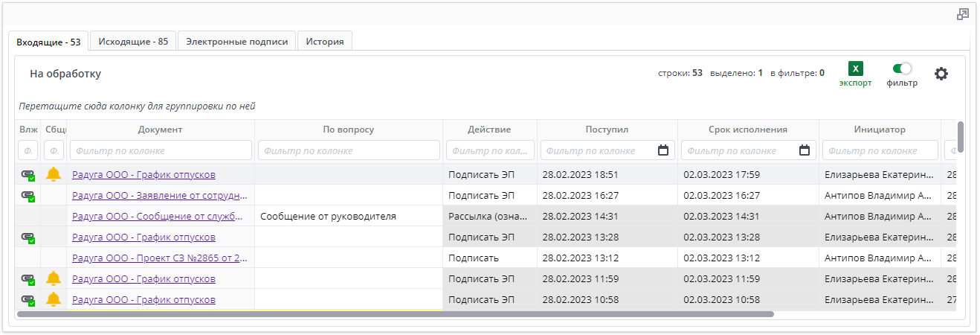980x335 pixels.
Task: Switch to Исходящие - 85 tab
Action: (x=133, y=42)
